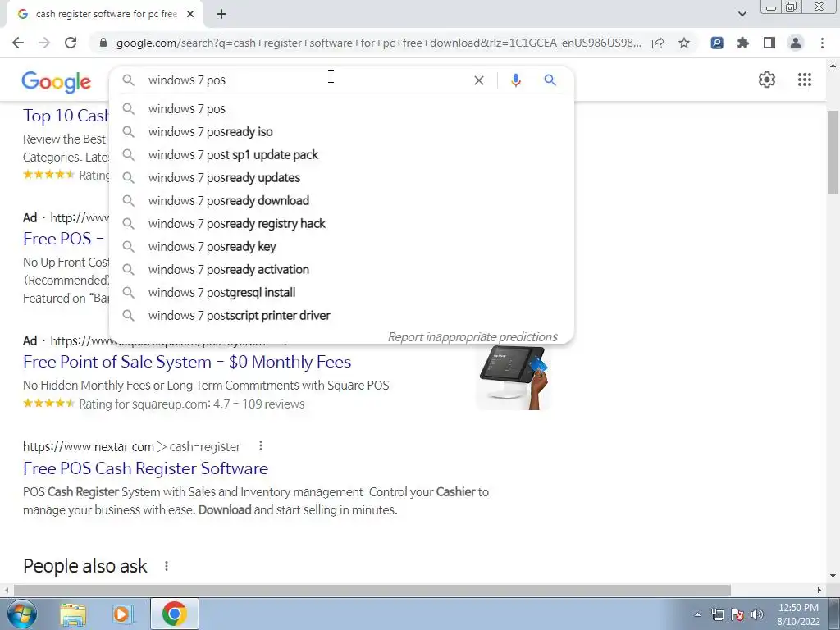Show hidden system tray icons
Screen dimensions: 840x630
pyautogui.click(x=697, y=614)
